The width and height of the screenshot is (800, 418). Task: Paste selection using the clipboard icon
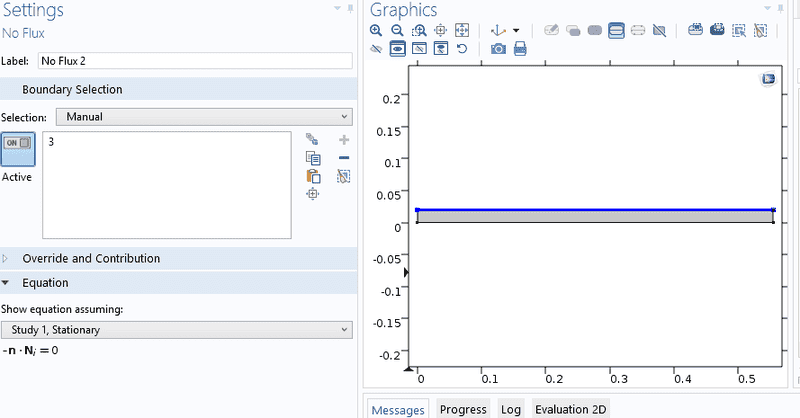click(x=313, y=176)
